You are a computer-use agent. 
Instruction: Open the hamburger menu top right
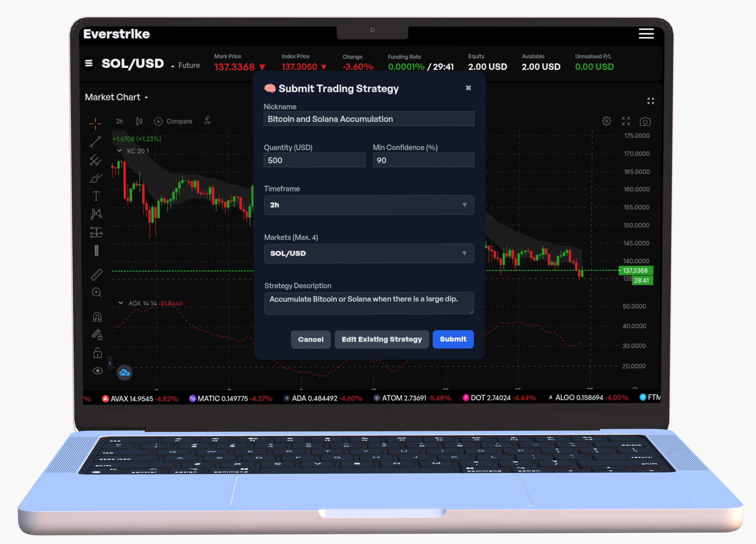[646, 34]
